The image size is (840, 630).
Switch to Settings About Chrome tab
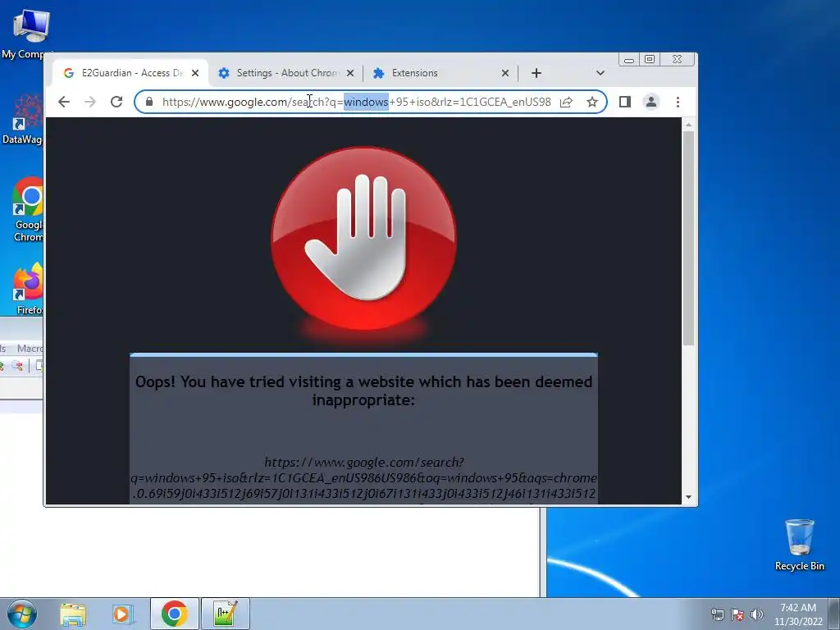click(x=286, y=73)
